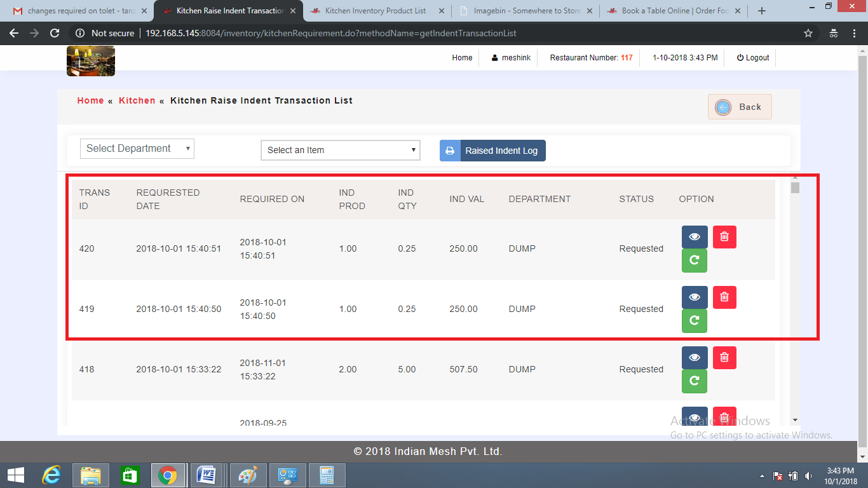Delete transaction 418 with trash icon
868x488 pixels.
[724, 358]
